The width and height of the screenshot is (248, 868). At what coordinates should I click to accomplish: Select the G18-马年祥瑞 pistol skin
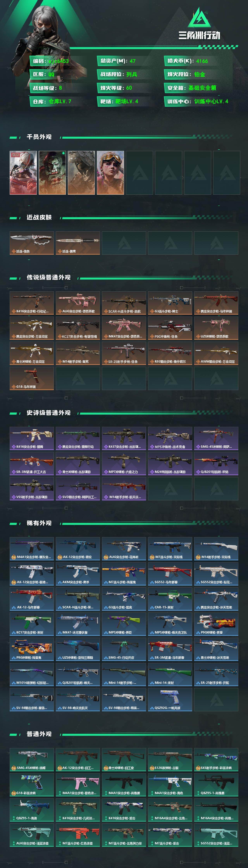32,378
